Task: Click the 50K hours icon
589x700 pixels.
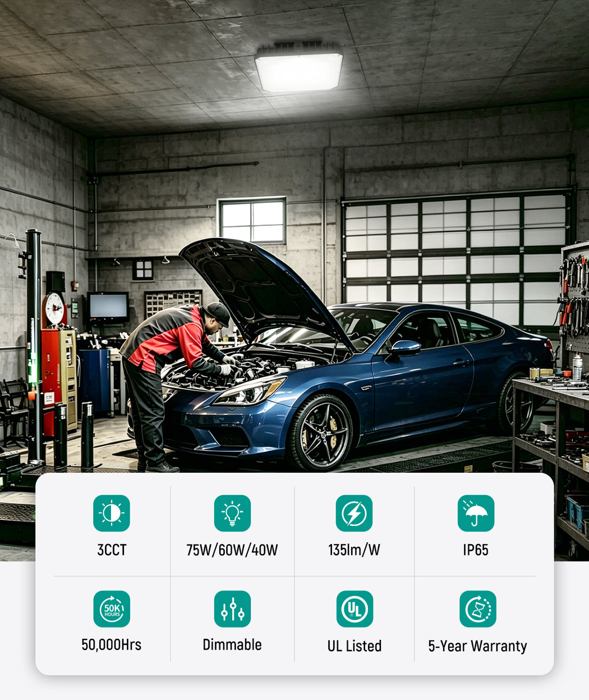Action: tap(112, 609)
